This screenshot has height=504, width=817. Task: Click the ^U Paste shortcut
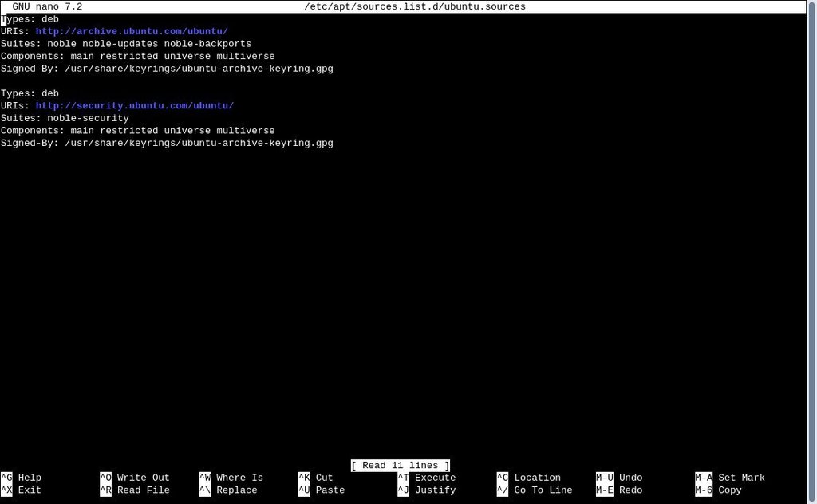point(322,490)
